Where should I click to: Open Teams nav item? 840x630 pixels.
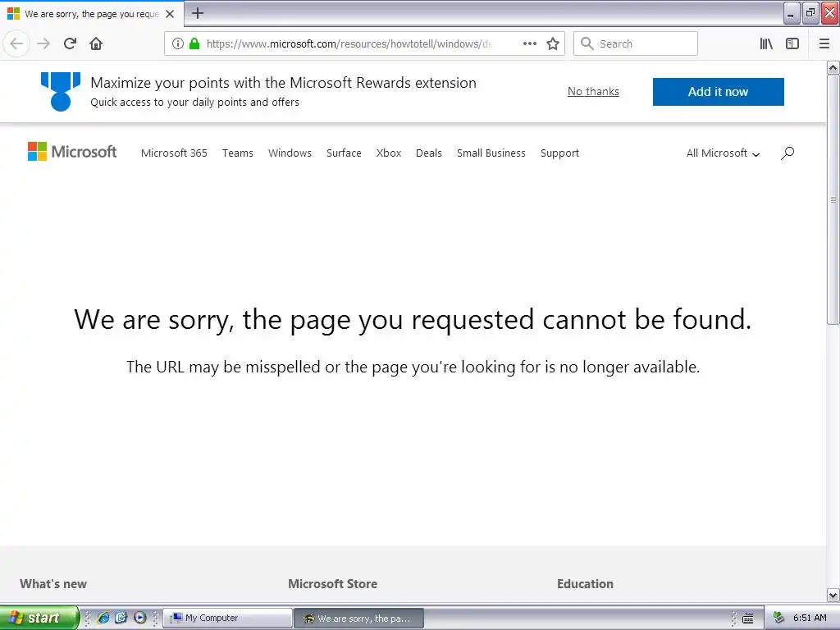point(238,153)
